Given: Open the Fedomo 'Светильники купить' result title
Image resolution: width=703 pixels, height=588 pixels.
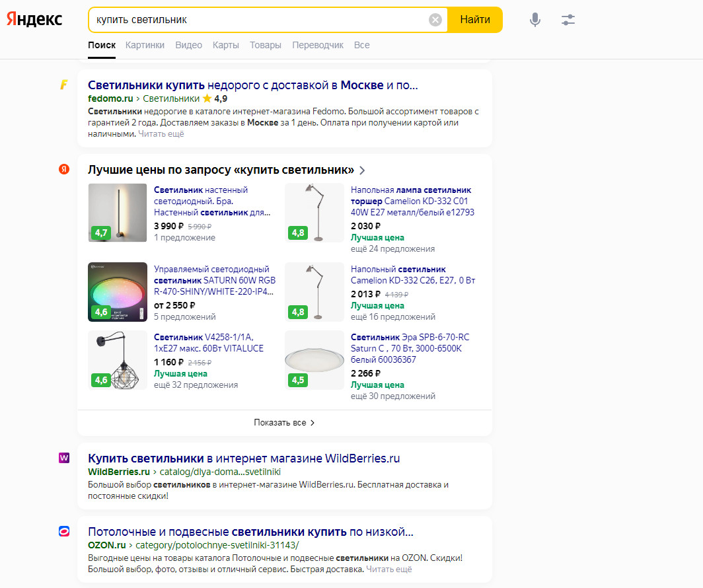Looking at the screenshot, I should (x=252, y=85).
